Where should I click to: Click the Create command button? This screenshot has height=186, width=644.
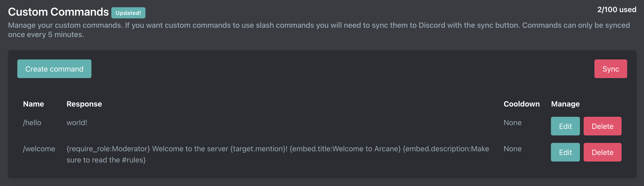click(x=54, y=69)
